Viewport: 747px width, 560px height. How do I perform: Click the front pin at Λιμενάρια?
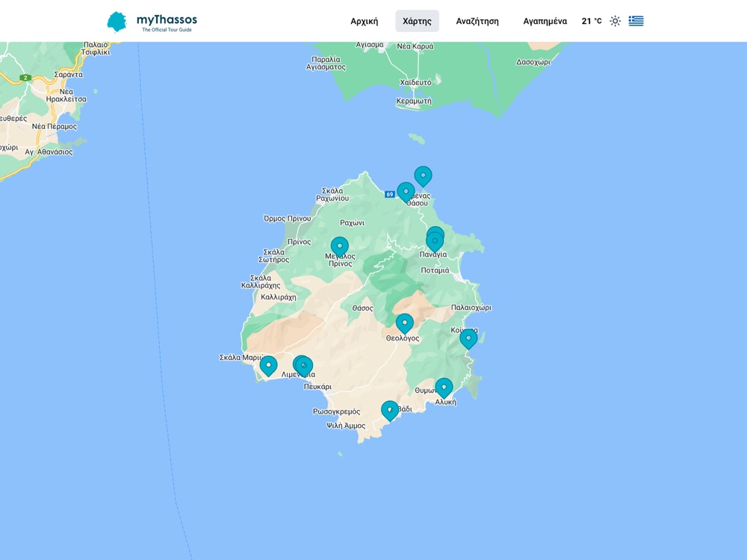point(303,367)
